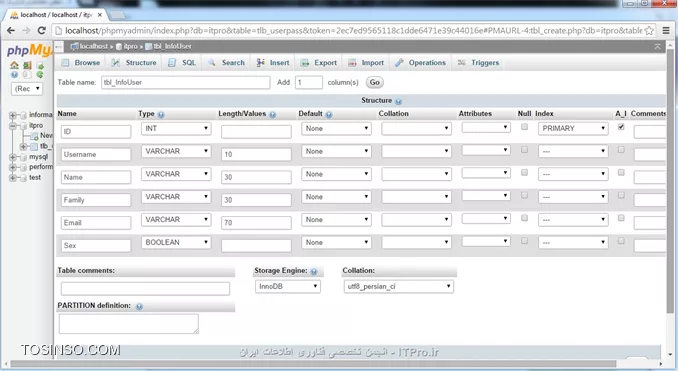This screenshot has height=371, width=678.
Task: Click the mysql database icon in tree
Action: (x=23, y=157)
